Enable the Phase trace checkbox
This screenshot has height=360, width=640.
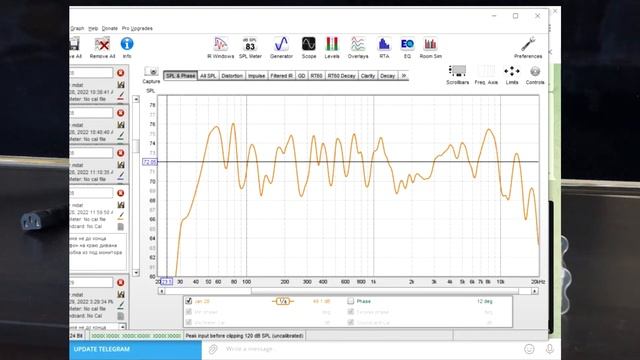(x=350, y=301)
